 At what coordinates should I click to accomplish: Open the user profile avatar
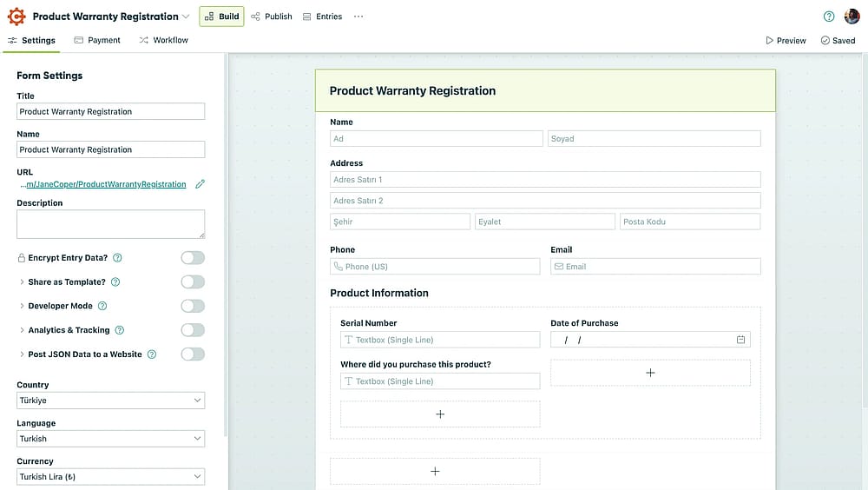[852, 17]
